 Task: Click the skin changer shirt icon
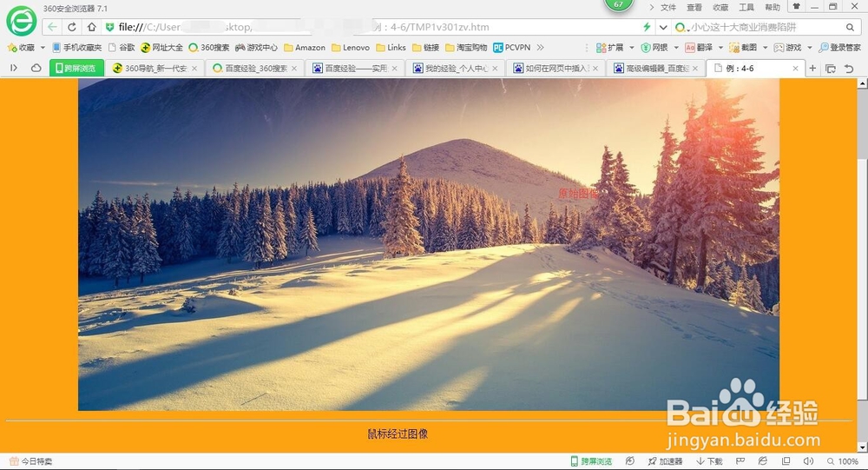point(796,7)
